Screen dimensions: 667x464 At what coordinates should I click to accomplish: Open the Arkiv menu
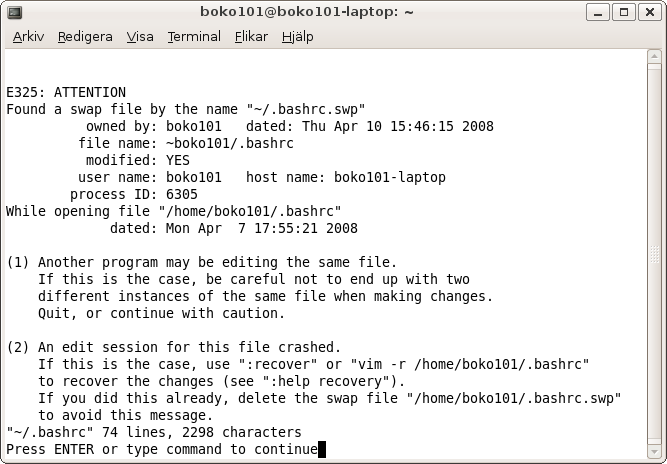point(28,37)
